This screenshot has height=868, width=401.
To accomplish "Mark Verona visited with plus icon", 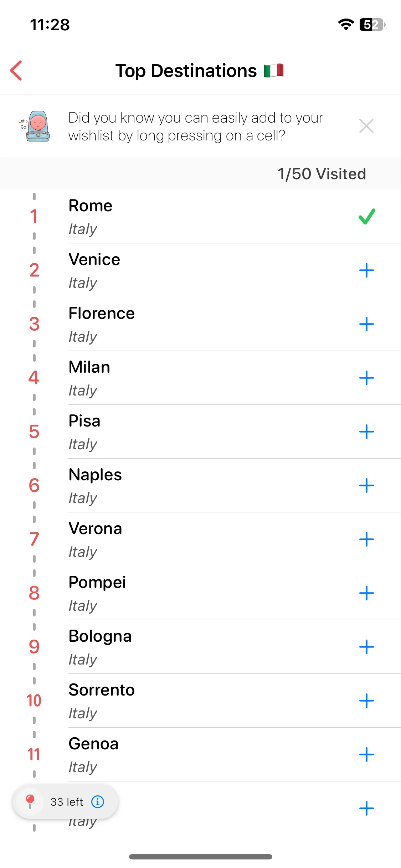I will (x=366, y=539).
